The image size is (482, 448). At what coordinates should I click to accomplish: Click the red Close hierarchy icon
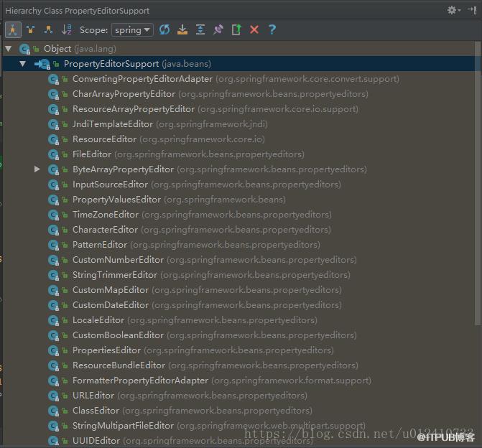[x=254, y=30]
